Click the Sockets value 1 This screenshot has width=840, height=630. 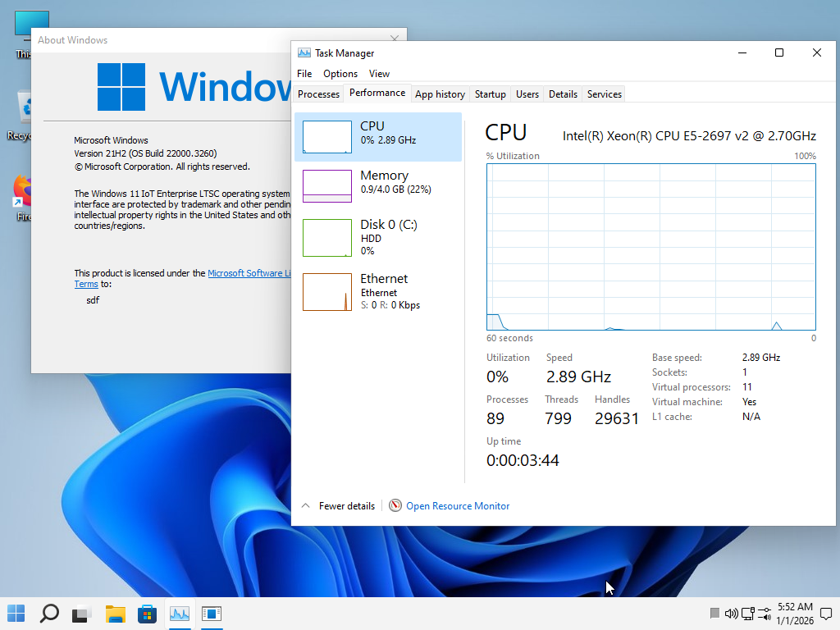745,372
